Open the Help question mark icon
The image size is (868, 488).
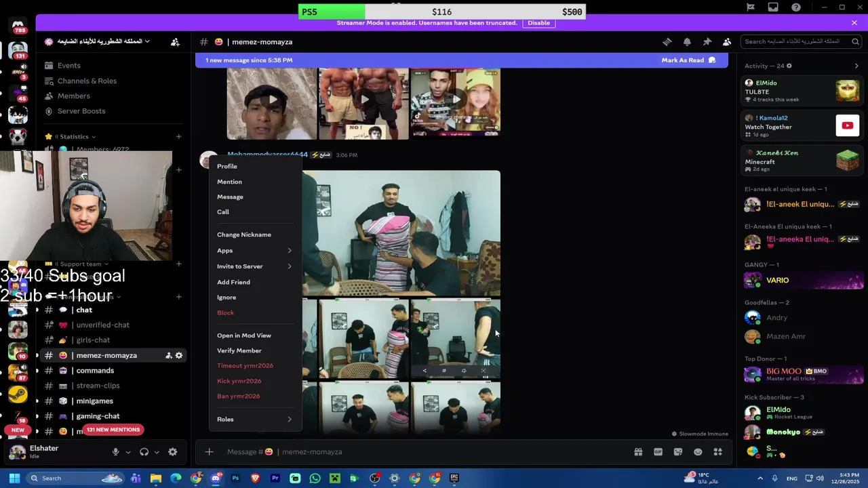point(796,7)
